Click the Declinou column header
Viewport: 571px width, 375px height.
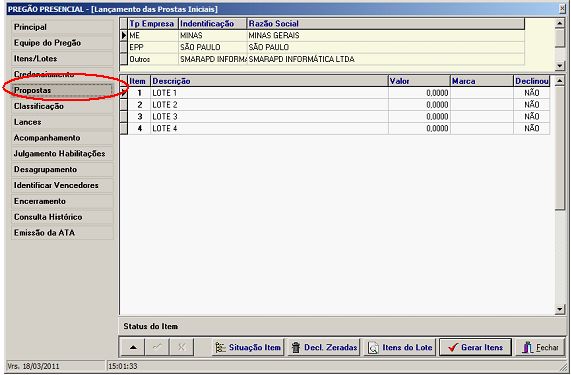coord(532,81)
